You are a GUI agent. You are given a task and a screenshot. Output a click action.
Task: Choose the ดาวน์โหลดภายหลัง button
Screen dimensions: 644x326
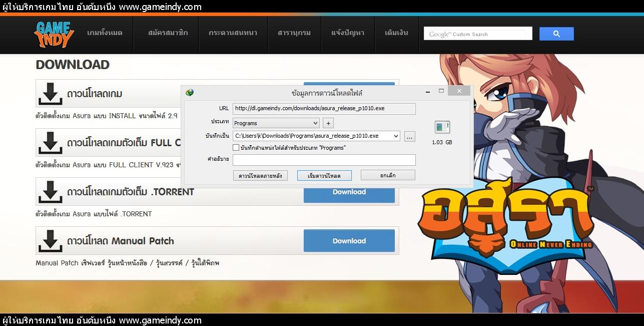click(x=260, y=175)
